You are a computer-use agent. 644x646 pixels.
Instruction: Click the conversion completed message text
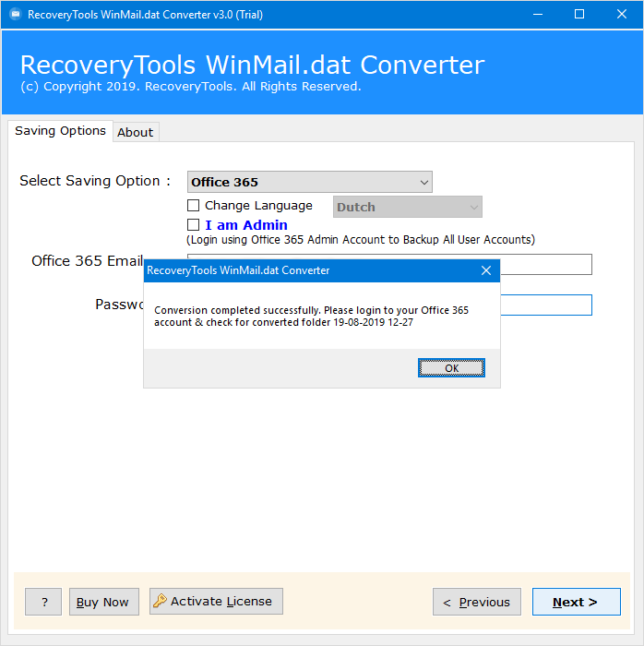(x=311, y=316)
